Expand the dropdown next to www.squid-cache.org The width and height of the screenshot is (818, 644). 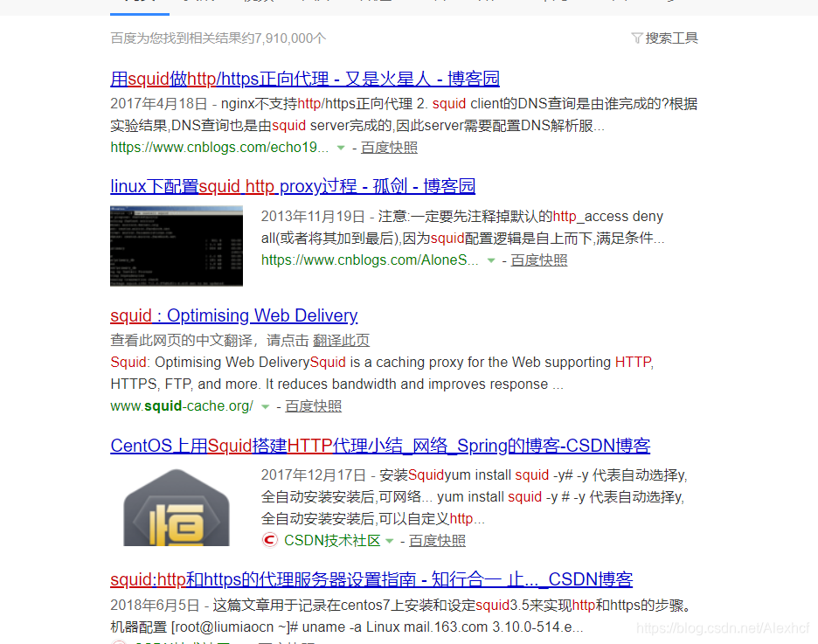coord(264,405)
